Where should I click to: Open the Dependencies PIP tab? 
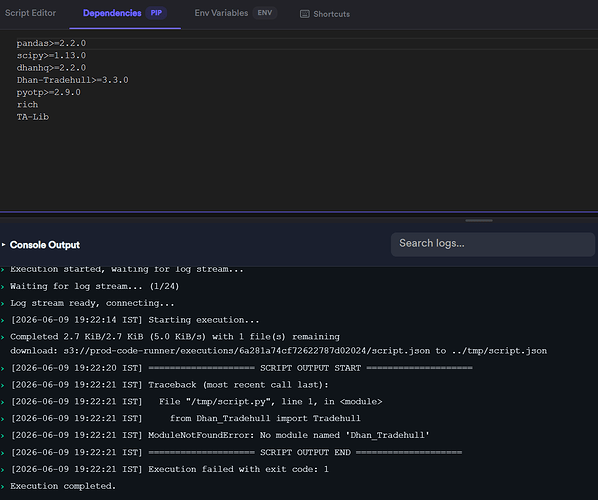click(x=125, y=13)
